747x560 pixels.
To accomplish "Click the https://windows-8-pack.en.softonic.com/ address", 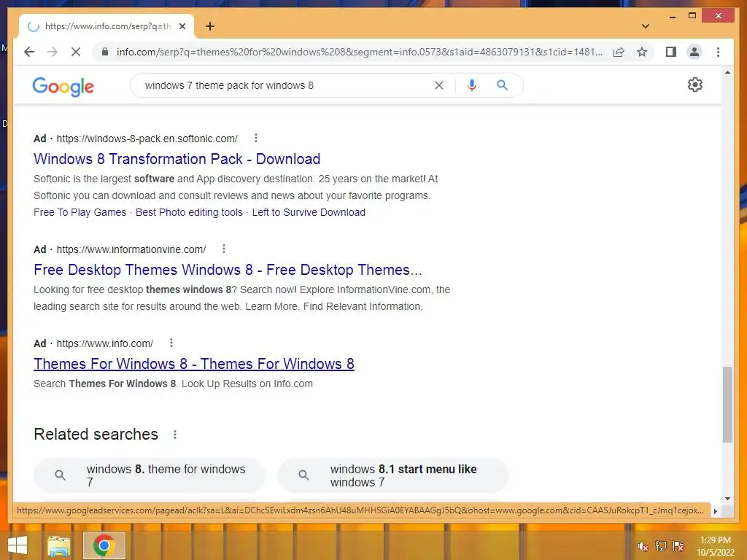I will tap(147, 139).
